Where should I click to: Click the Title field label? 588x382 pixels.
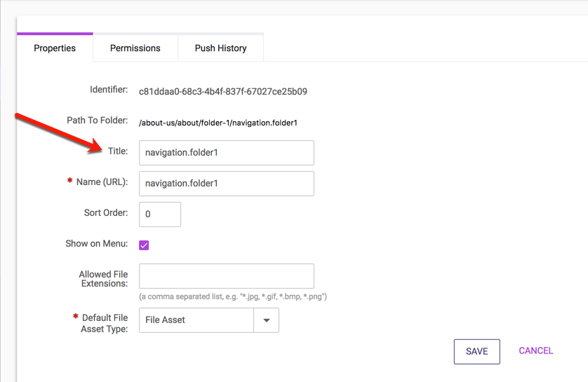pos(117,151)
